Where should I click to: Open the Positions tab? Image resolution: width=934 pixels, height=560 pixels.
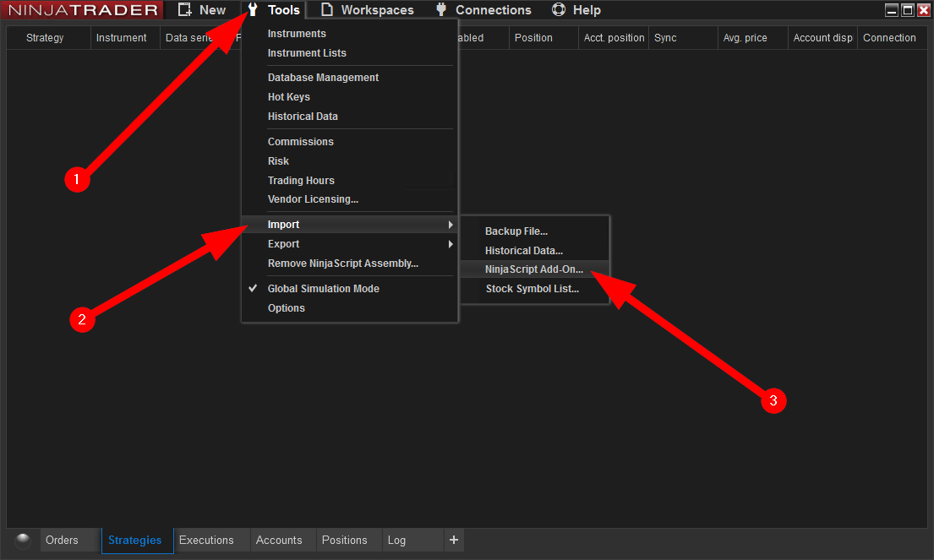344,541
